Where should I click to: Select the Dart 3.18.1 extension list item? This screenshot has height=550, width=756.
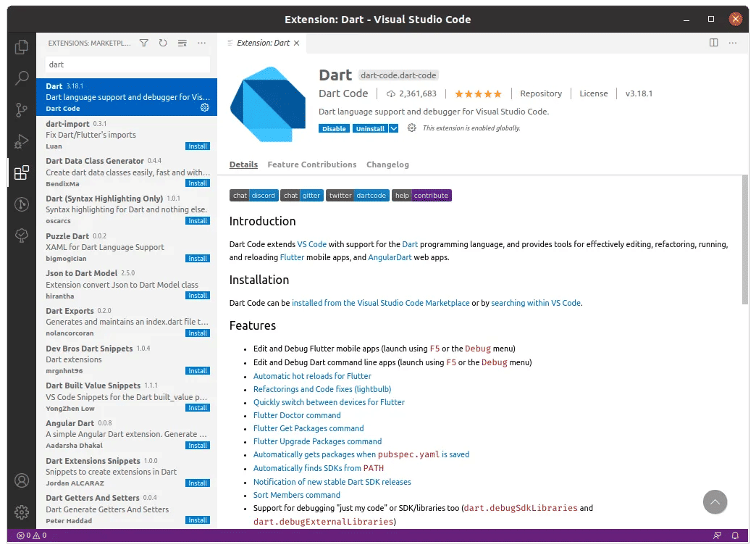coord(127,97)
